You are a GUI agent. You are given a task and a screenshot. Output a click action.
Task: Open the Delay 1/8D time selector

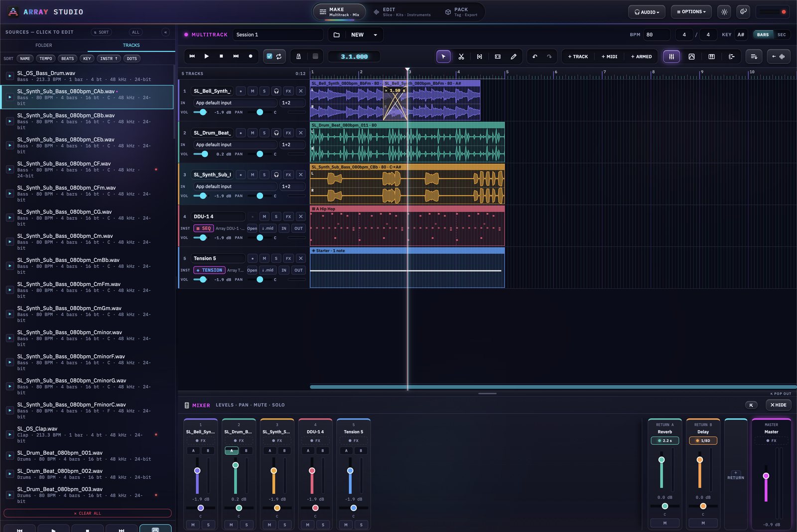tap(703, 441)
